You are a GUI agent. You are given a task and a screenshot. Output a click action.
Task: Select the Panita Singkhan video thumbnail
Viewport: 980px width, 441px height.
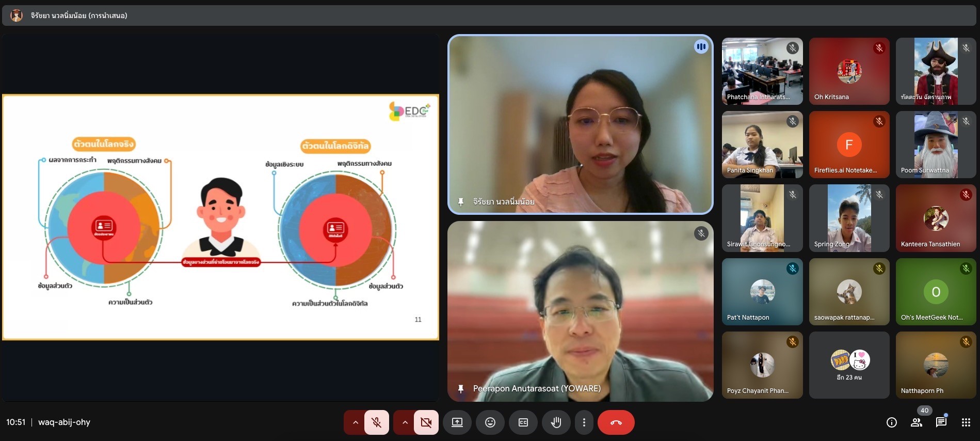coord(762,145)
